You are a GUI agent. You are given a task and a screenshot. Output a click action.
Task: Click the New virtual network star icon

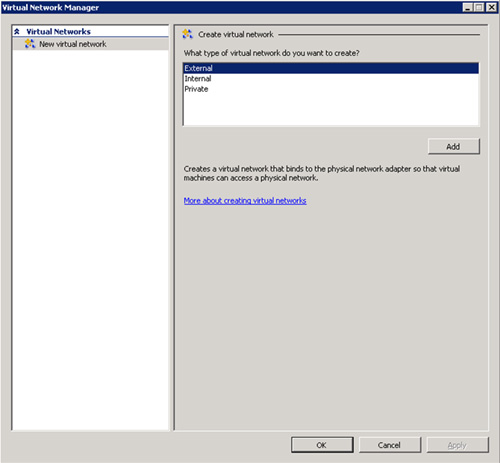pos(30,44)
